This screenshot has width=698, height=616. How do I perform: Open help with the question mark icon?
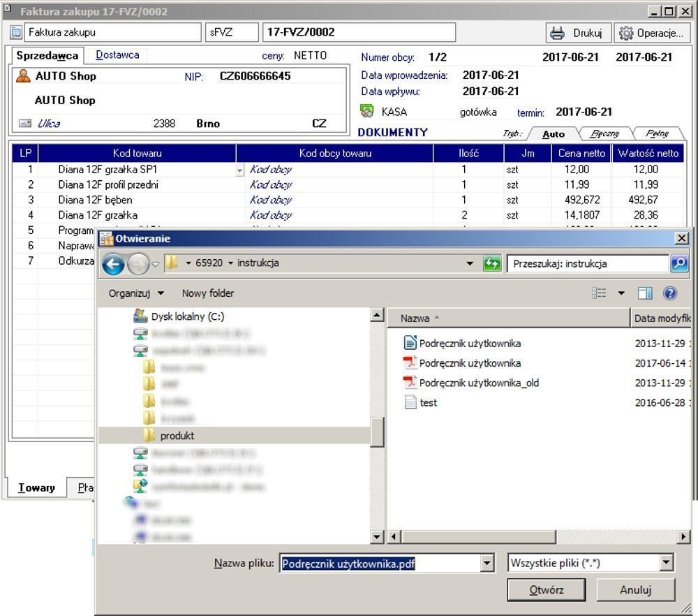click(x=670, y=293)
